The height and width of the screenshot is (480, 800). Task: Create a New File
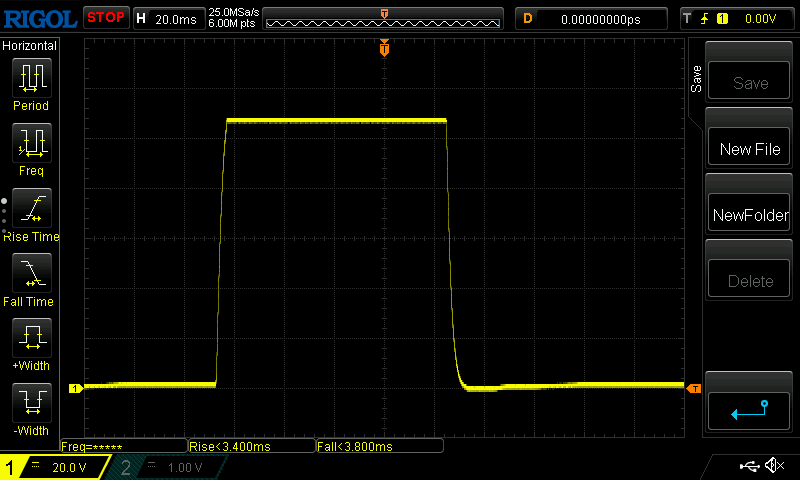748,146
